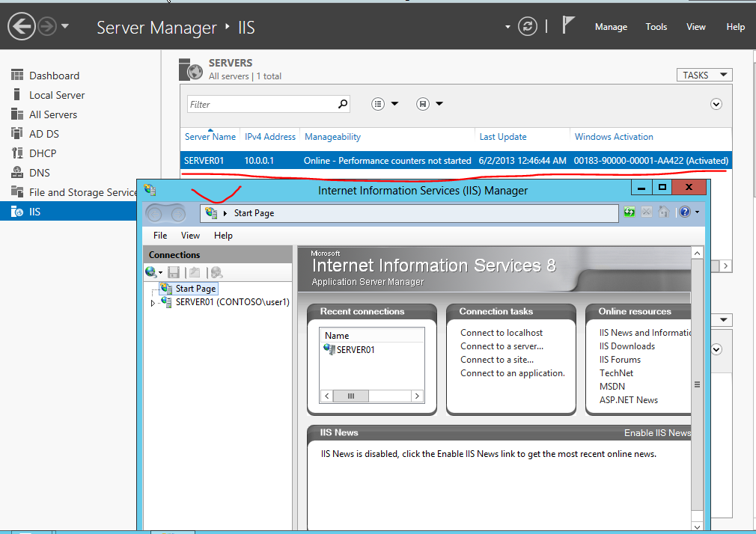The image size is (756, 534).
Task: Go back with Server Manager back arrow
Action: (22, 26)
